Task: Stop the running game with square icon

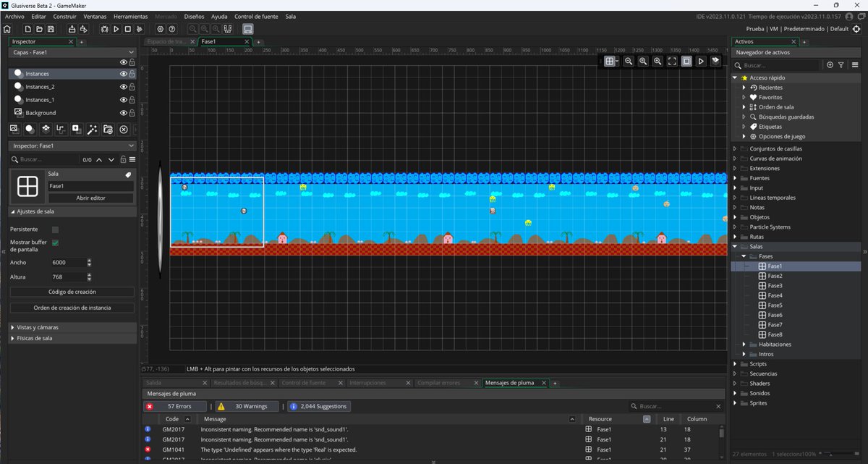Action: (127, 29)
